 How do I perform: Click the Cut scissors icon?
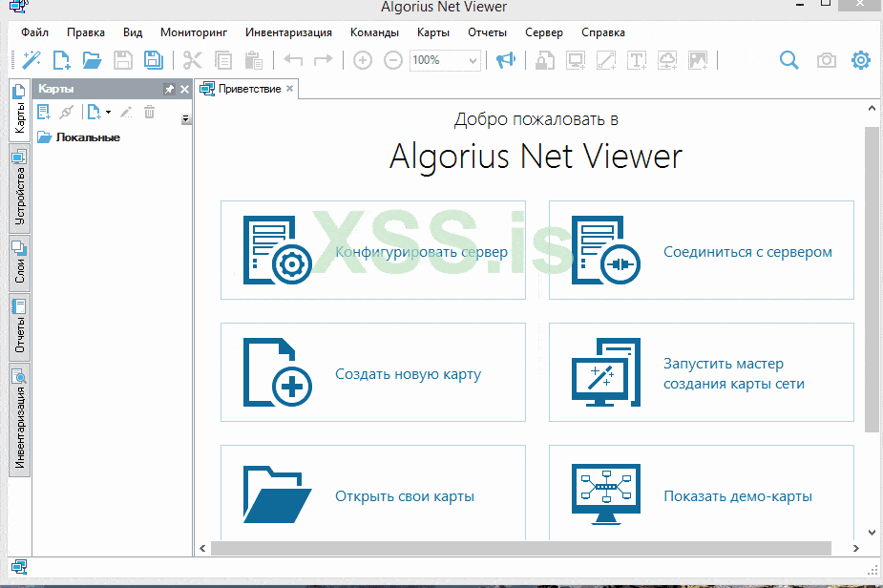click(x=193, y=60)
